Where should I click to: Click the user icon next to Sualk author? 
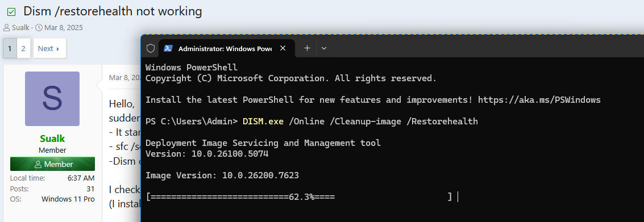click(7, 28)
